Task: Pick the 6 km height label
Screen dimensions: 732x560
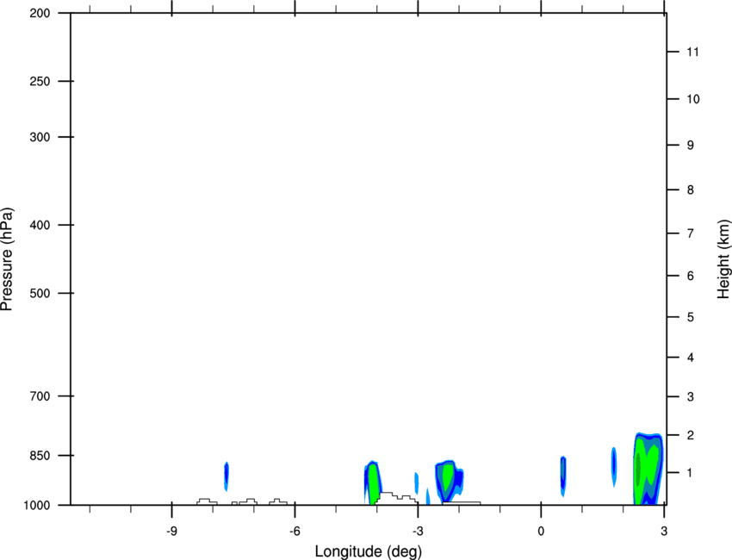Action: [691, 276]
